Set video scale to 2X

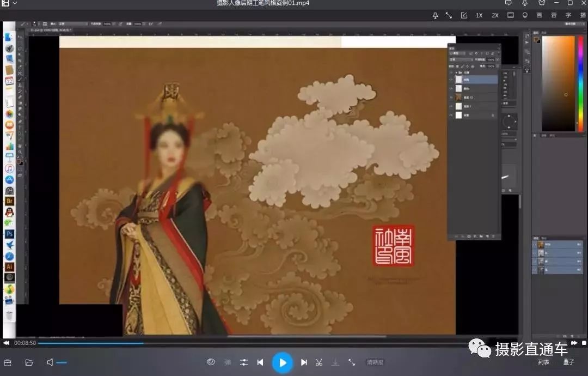(x=495, y=15)
